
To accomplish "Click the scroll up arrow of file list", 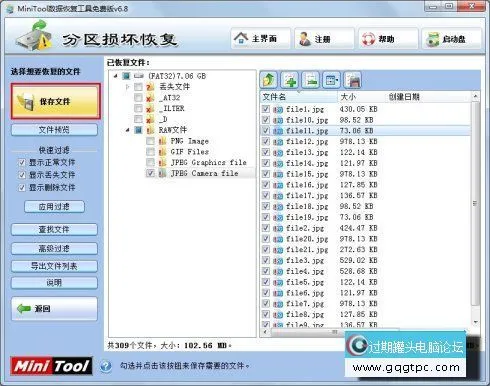I will 475,96.
